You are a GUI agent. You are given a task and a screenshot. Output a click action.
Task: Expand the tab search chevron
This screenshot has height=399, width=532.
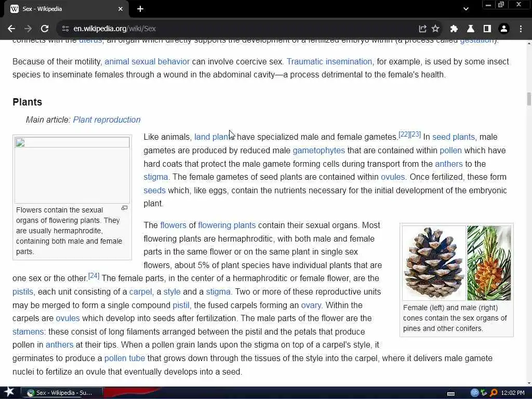[466, 9]
